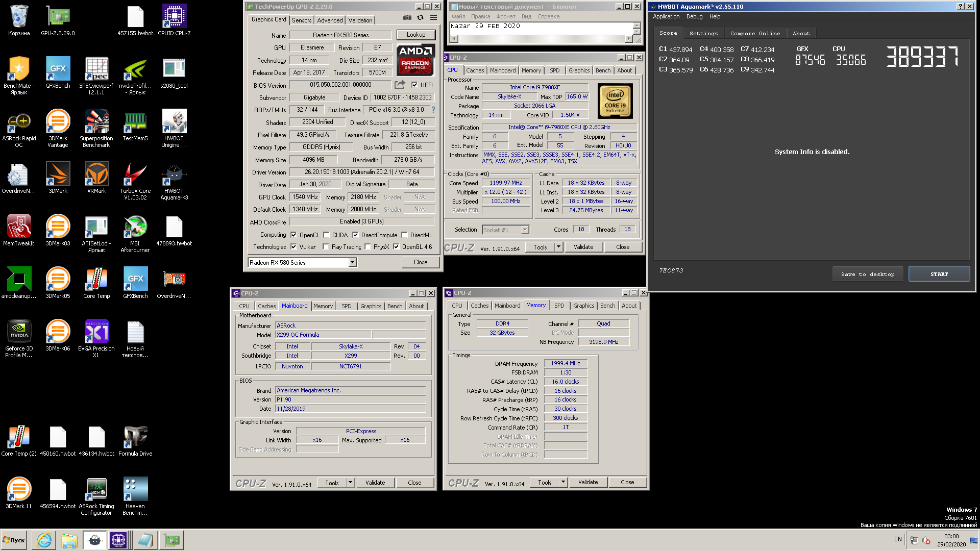Open Compare Online tab in Aquamark3

click(755, 33)
